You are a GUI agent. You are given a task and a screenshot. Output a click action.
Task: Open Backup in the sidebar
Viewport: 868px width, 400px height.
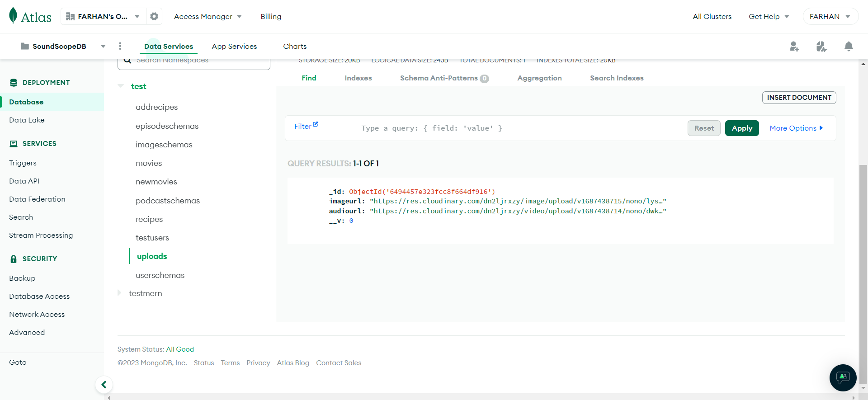click(x=22, y=278)
